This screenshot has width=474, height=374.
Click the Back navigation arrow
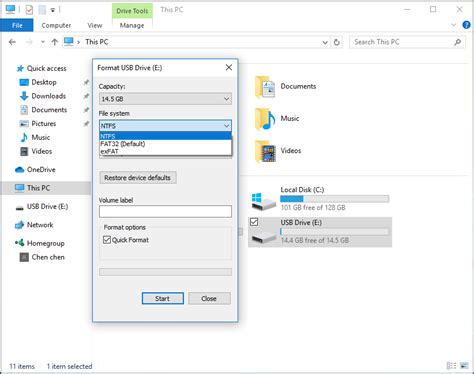pos(12,42)
